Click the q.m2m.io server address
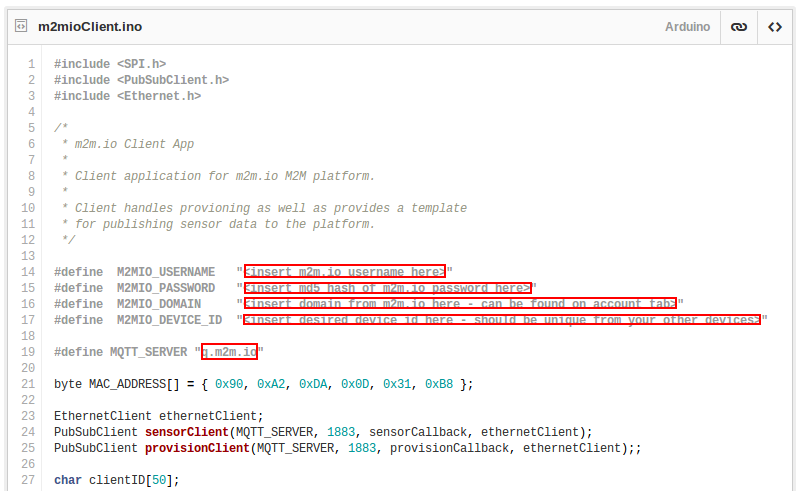 [229, 352]
